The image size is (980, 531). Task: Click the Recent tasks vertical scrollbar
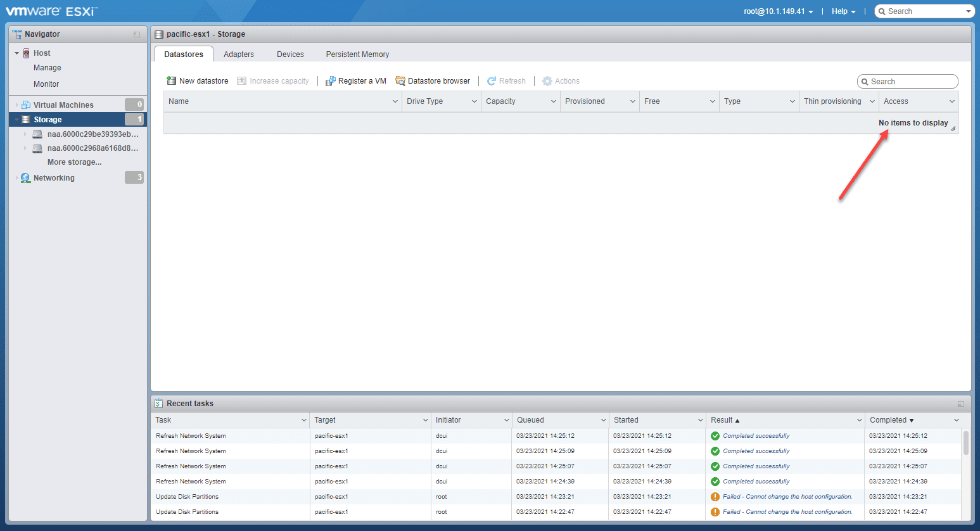tap(966, 442)
